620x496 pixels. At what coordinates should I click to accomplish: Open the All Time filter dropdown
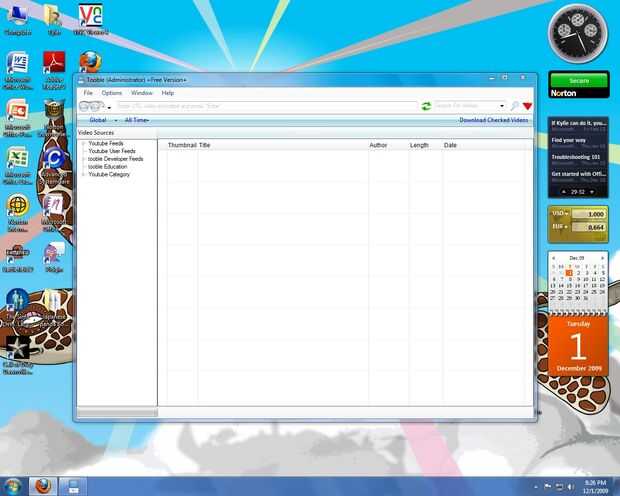tap(137, 120)
